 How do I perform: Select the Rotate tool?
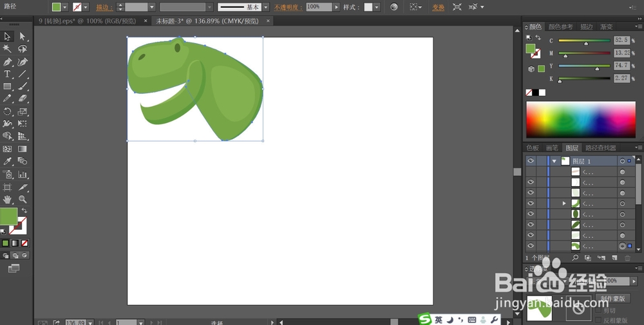point(7,111)
